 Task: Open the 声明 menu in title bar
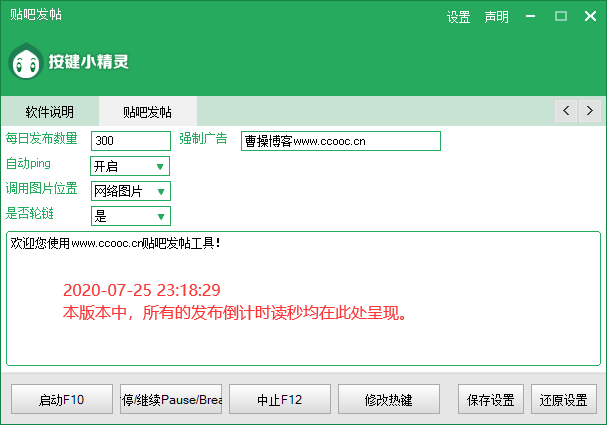(x=496, y=17)
